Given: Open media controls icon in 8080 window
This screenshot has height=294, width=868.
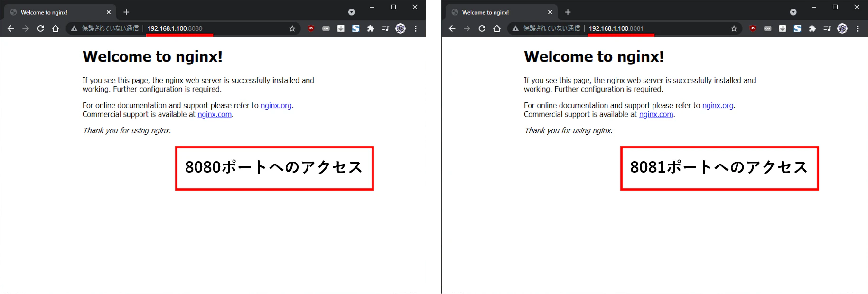Looking at the screenshot, I should click(x=385, y=28).
